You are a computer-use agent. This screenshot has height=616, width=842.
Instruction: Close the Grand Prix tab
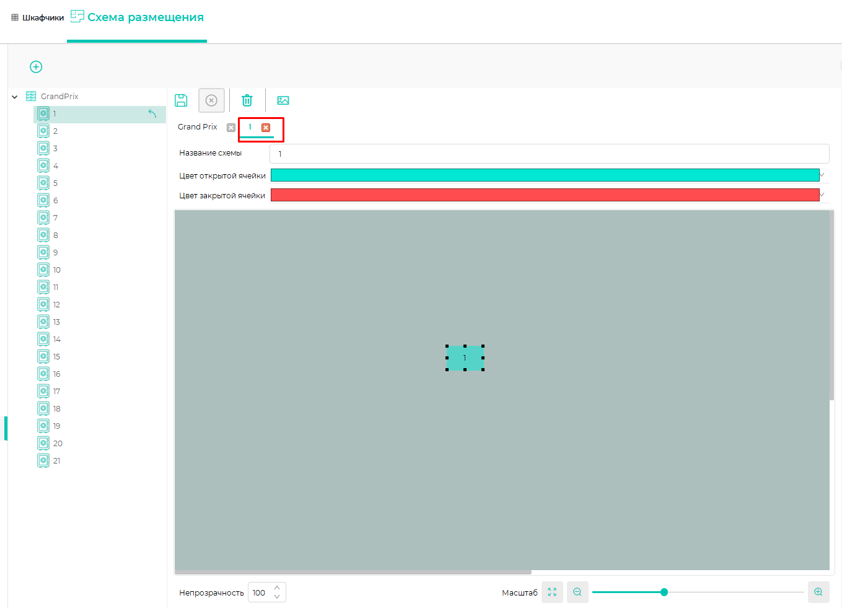click(x=231, y=128)
